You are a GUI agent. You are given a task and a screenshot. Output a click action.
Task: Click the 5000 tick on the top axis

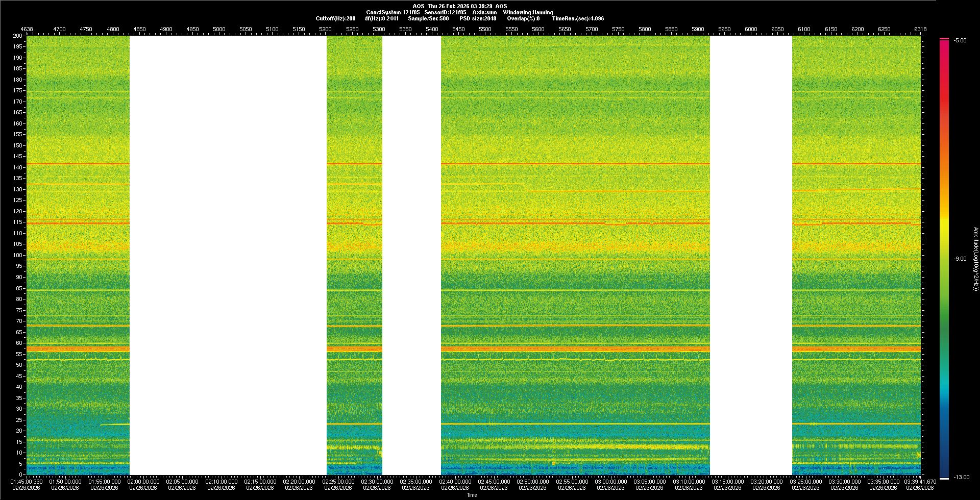tap(219, 30)
